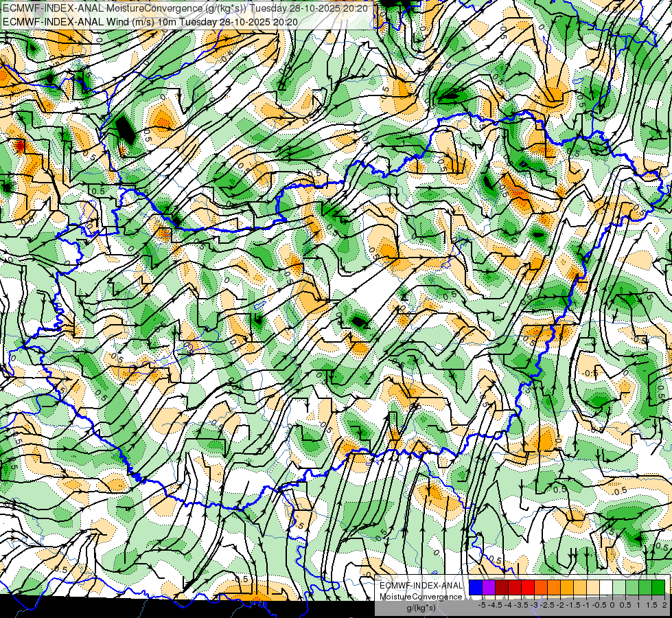Click the 1.5 tick label on the colorbar
This screenshot has width=672, height=618.
click(x=651, y=605)
